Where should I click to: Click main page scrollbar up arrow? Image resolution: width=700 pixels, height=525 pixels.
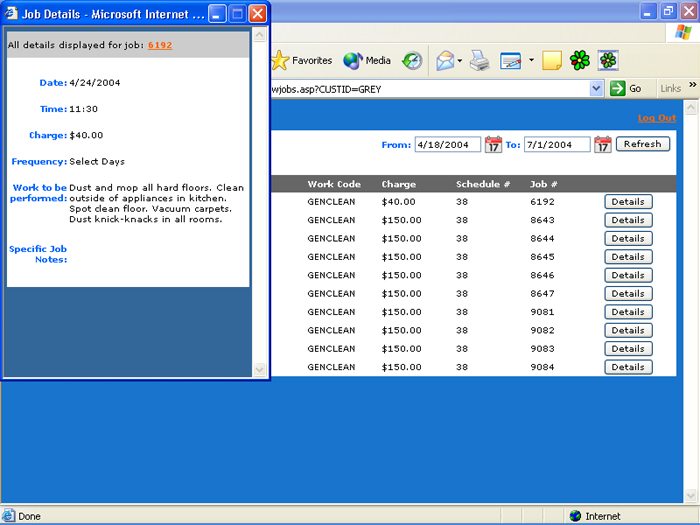coord(691,107)
